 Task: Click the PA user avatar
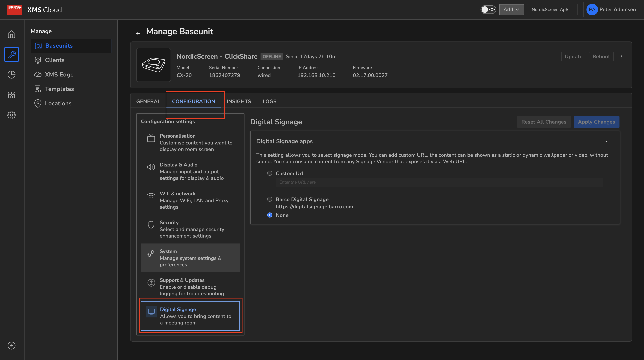tap(592, 10)
